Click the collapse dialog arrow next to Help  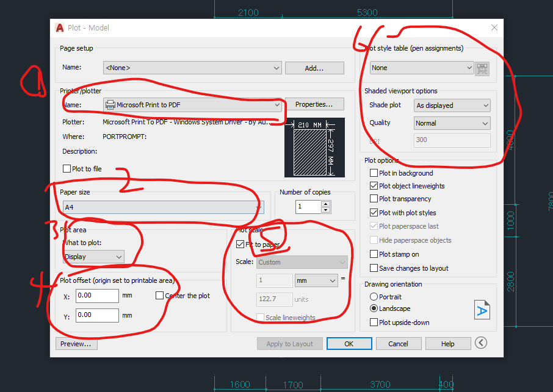[481, 343]
